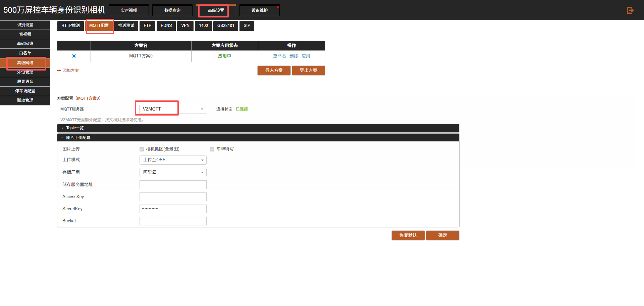Click the 应用 link in the 操作 column
The image size is (644, 306).
point(306,56)
